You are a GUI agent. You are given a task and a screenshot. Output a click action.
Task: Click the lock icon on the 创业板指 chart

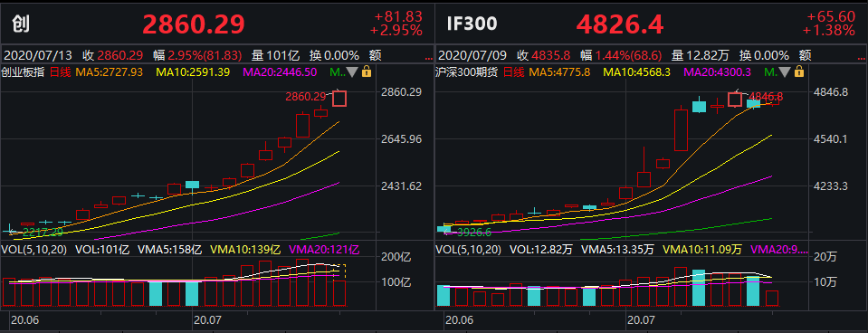pyautogui.click(x=367, y=71)
